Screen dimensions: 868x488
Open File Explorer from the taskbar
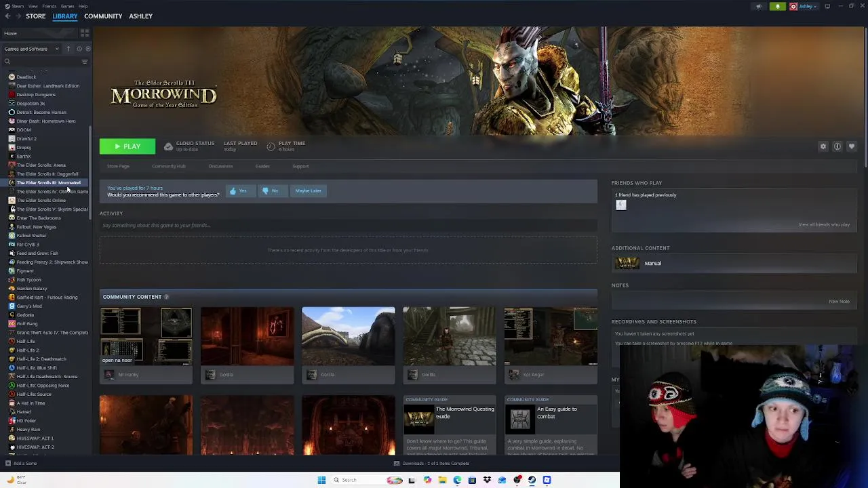(x=442, y=480)
